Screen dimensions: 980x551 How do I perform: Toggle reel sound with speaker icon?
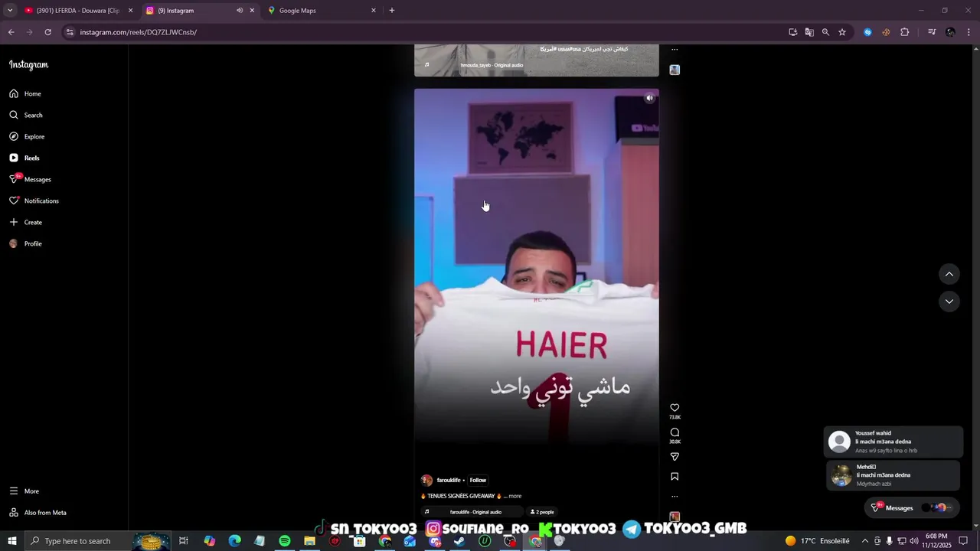649,98
